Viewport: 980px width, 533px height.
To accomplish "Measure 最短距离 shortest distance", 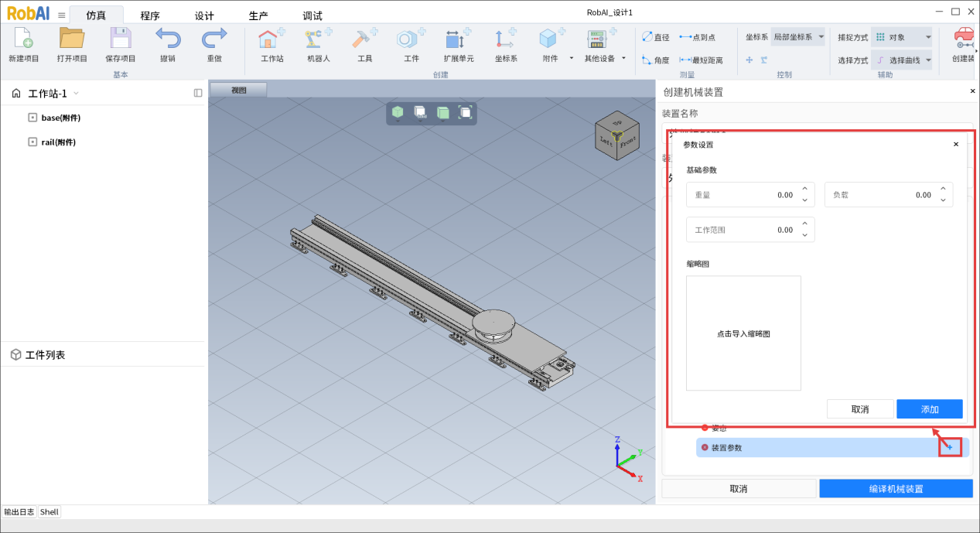I will [701, 60].
